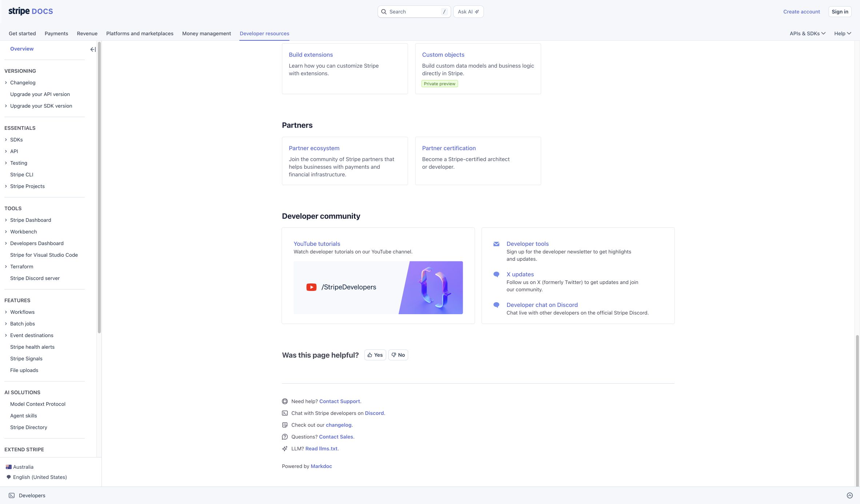Open the Markdoc link

(x=321, y=466)
